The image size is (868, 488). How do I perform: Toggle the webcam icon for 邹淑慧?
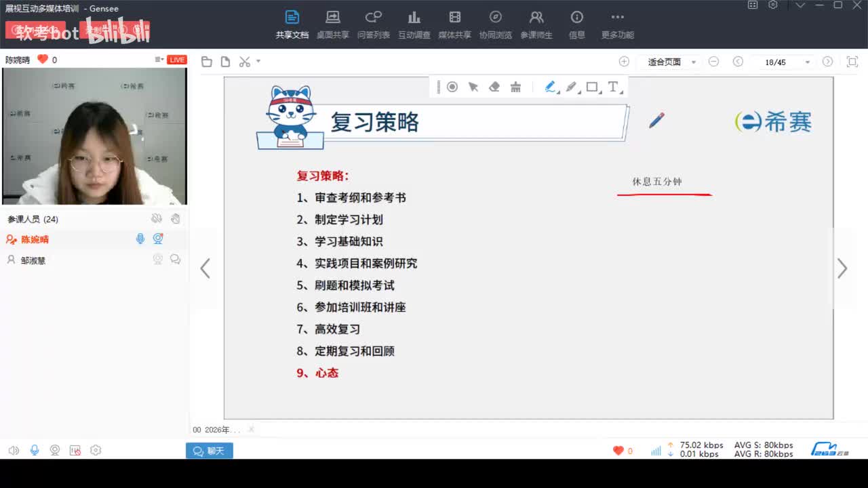click(x=158, y=259)
